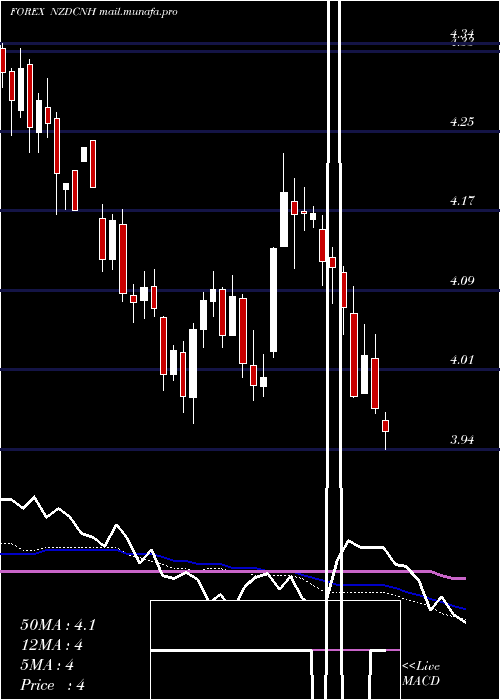The height and width of the screenshot is (700, 500).
Task: Click the 'FOREX NZDCNH mail.munafa.pro' title text
Action: 94,12
